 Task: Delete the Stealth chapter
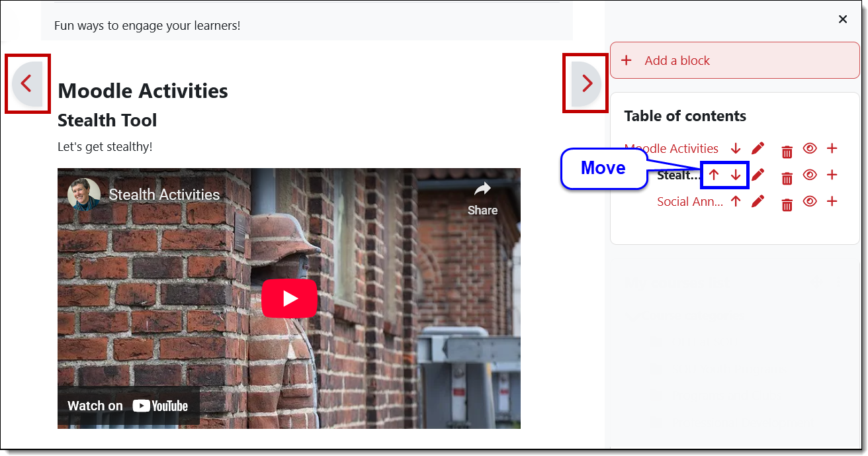click(787, 178)
